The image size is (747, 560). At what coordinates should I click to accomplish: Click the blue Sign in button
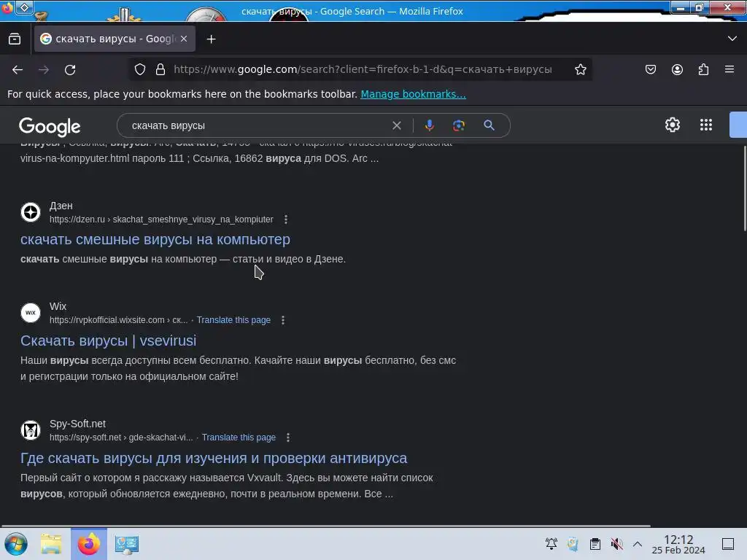(738, 125)
